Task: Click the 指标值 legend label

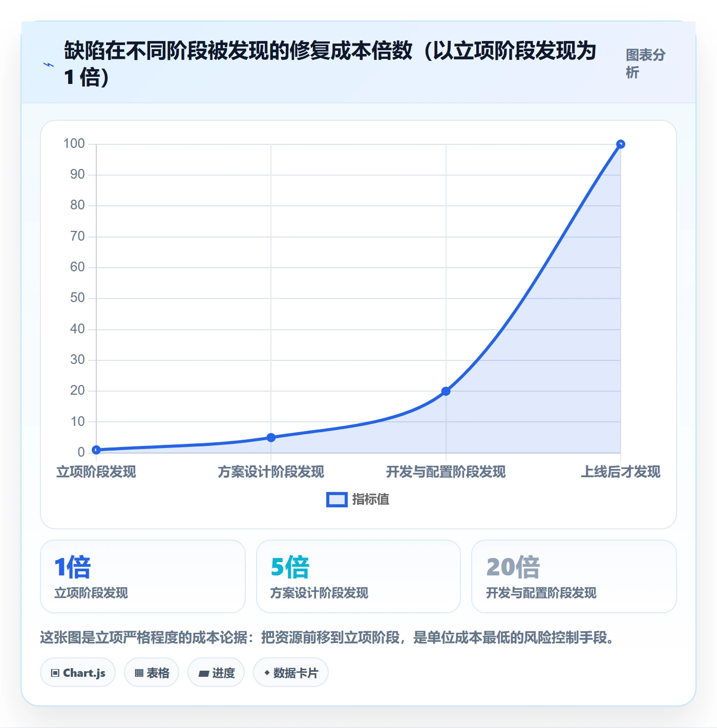Action: 371,499
